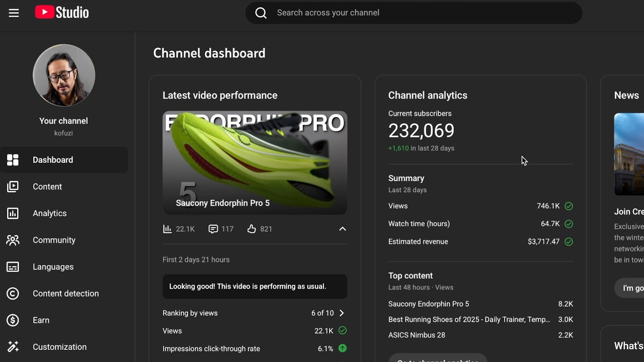Open Content detection from the sidebar
Viewport: 644px width, 362px height.
point(64,293)
